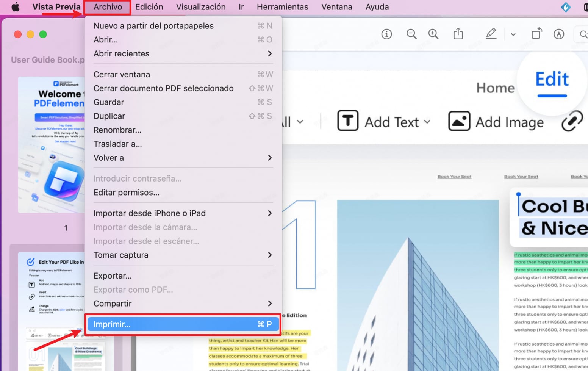Click the Home tab in document
The height and width of the screenshot is (371, 588).
pos(495,88)
